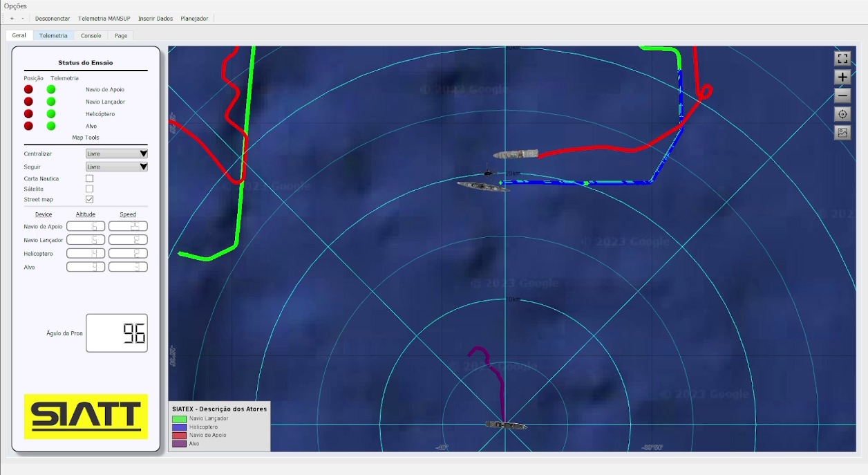Click Navio Lançador red position indicator

28,102
